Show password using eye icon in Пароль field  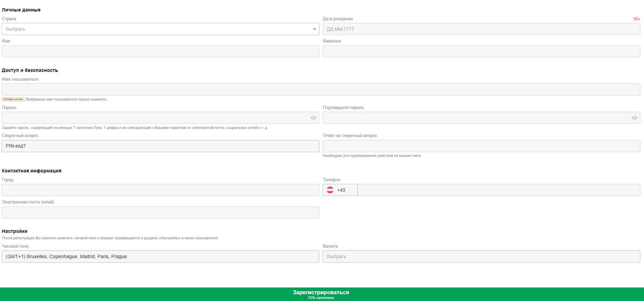click(x=313, y=118)
